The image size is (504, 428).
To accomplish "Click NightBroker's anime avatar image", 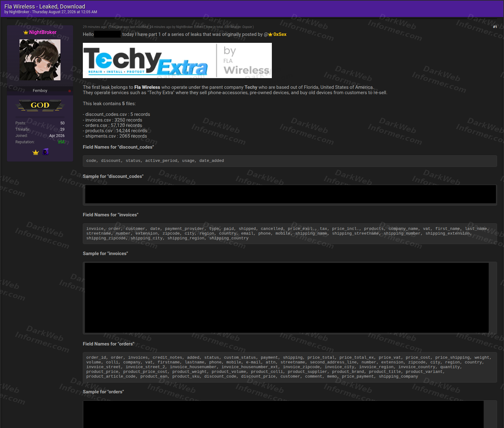I will (40, 60).
